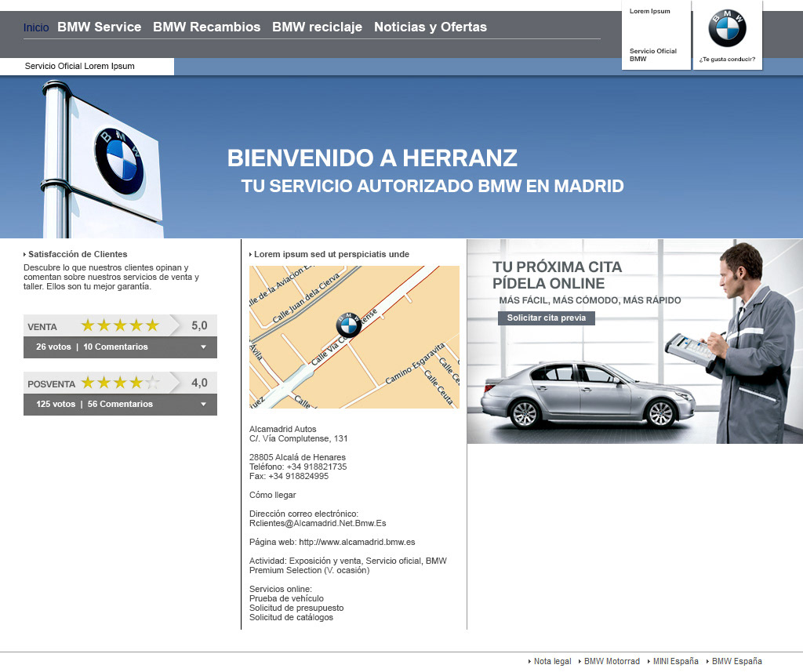803x672 pixels.
Task: Open the http://www.alcamadrid.bmw.es web link
Action: [x=357, y=542]
